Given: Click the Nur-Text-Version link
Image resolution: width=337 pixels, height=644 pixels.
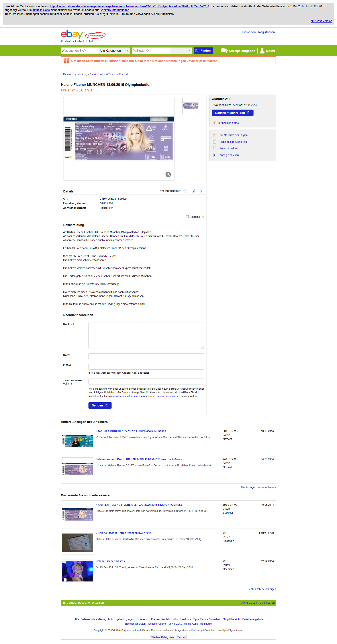Looking at the screenshot, I should pyautogui.click(x=321, y=21).
